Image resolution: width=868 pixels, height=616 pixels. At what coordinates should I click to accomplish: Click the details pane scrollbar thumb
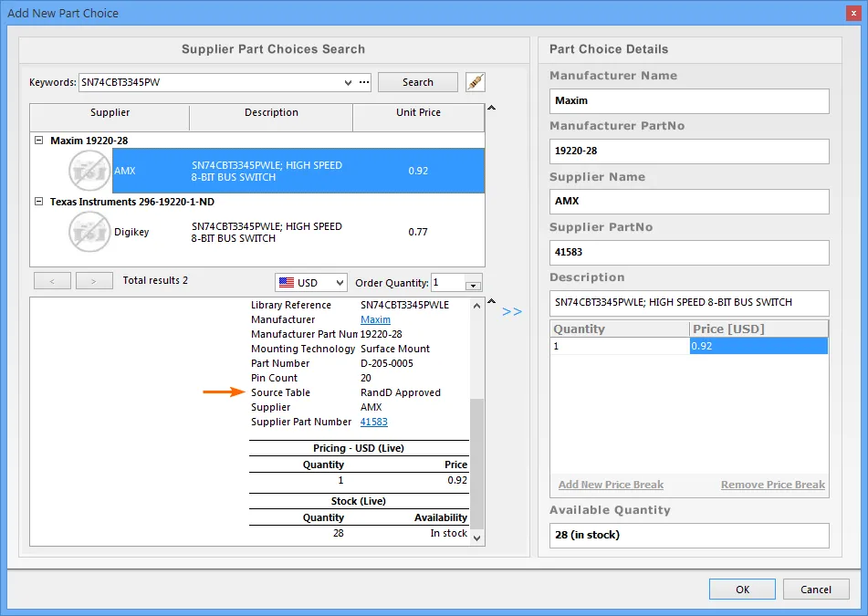click(x=476, y=464)
